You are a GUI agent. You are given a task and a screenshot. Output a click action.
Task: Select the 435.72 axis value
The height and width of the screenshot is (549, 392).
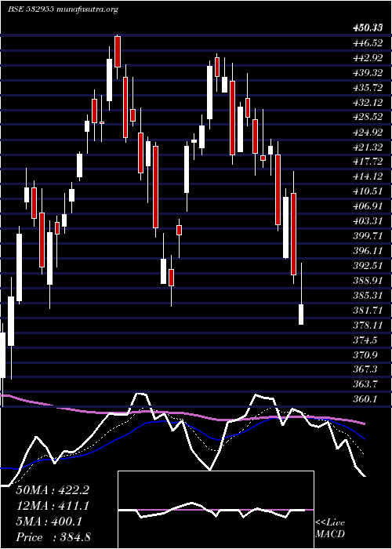pyautogui.click(x=368, y=88)
